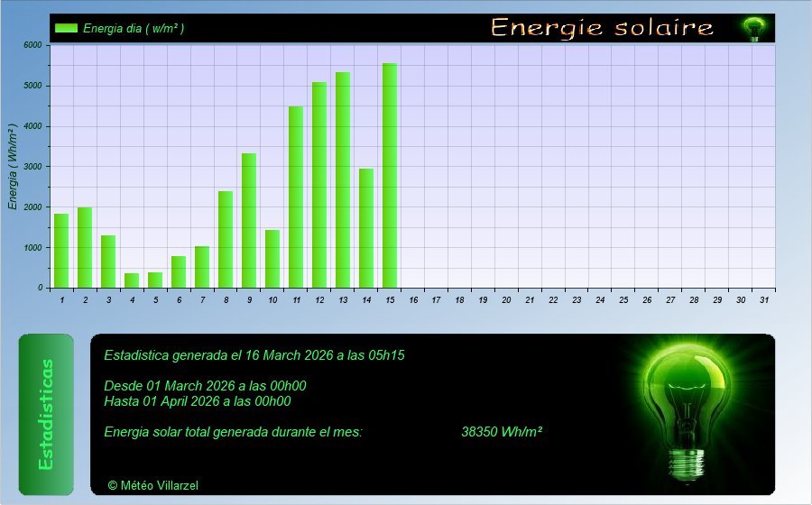Click the short bar for day 4

point(132,280)
